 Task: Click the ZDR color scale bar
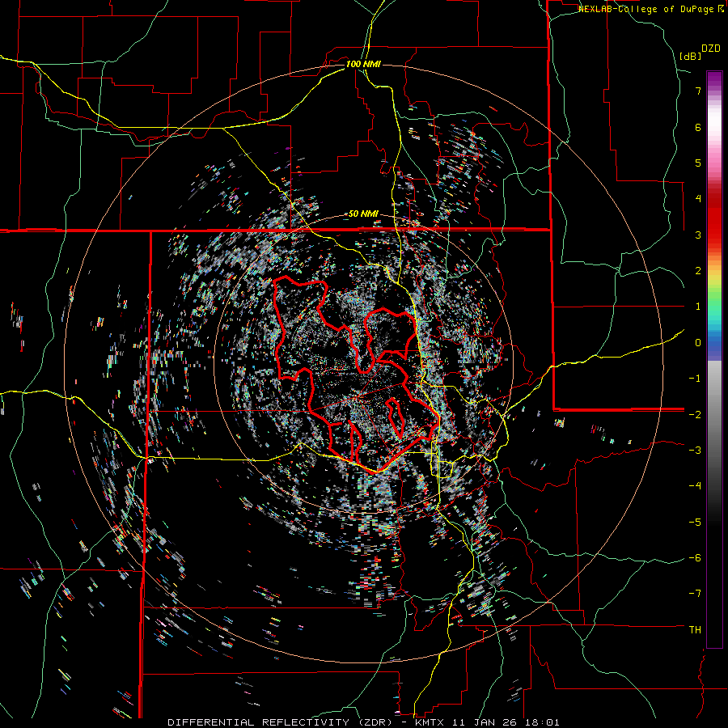[x=714, y=359]
